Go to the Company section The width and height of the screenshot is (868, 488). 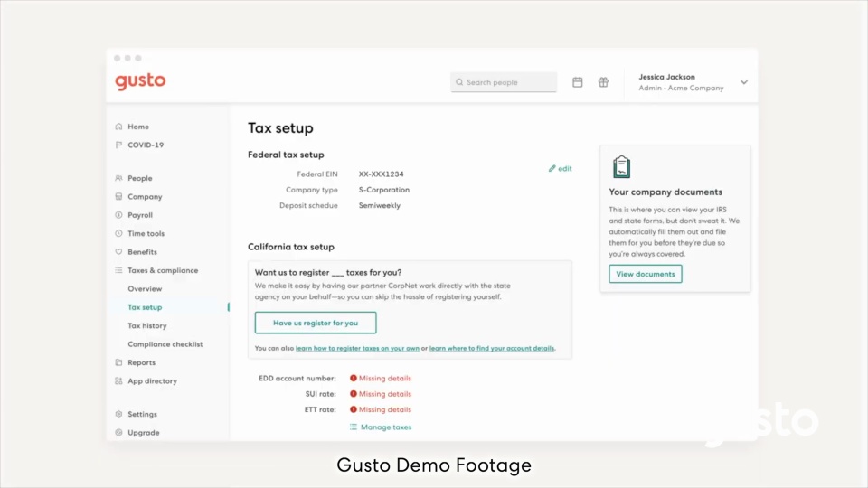click(145, 196)
